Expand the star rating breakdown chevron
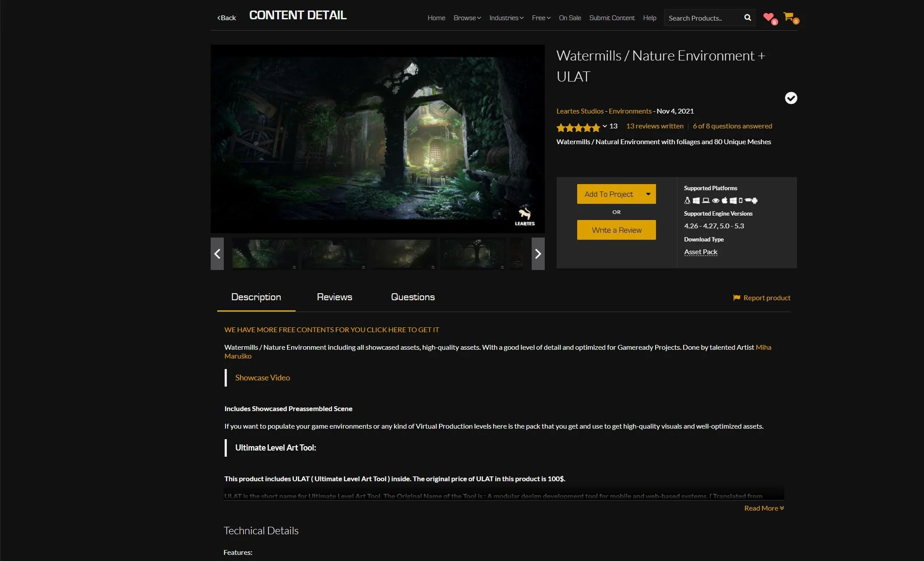The height and width of the screenshot is (561, 924). pyautogui.click(x=605, y=126)
